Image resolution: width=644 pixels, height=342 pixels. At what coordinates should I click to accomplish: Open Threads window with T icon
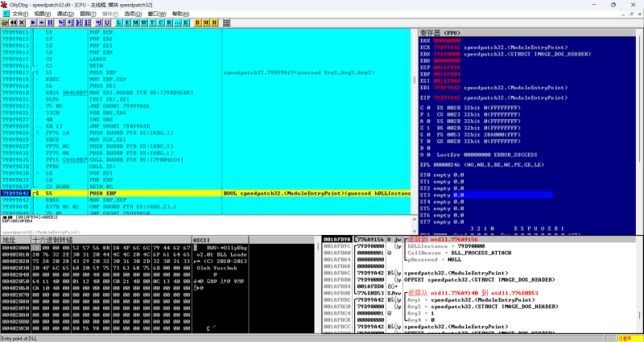[x=152, y=23]
